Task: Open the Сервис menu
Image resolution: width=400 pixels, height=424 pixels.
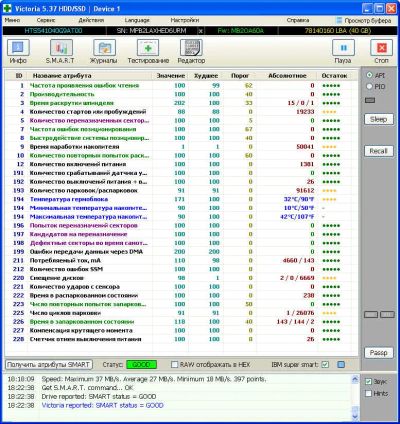Action: click(x=46, y=20)
